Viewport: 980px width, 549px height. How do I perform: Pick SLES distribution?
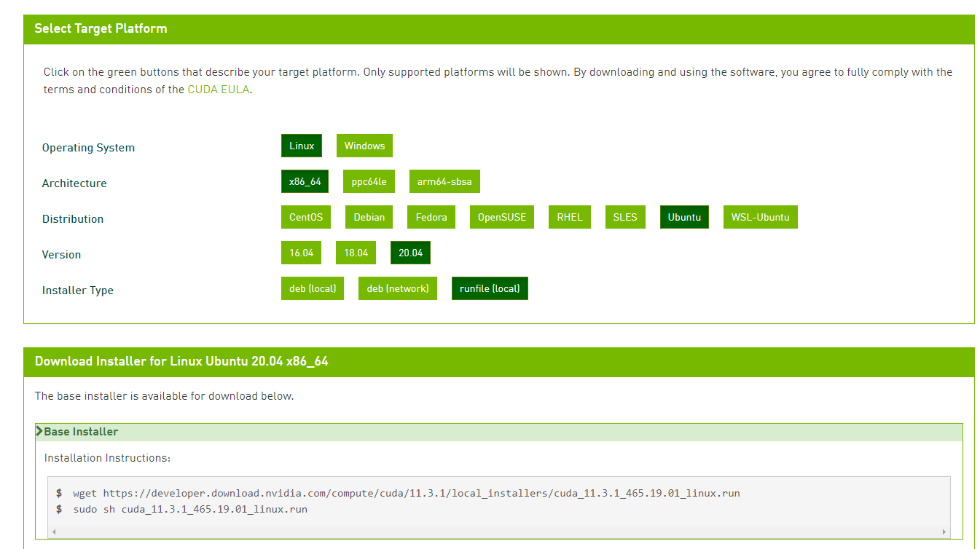point(625,217)
